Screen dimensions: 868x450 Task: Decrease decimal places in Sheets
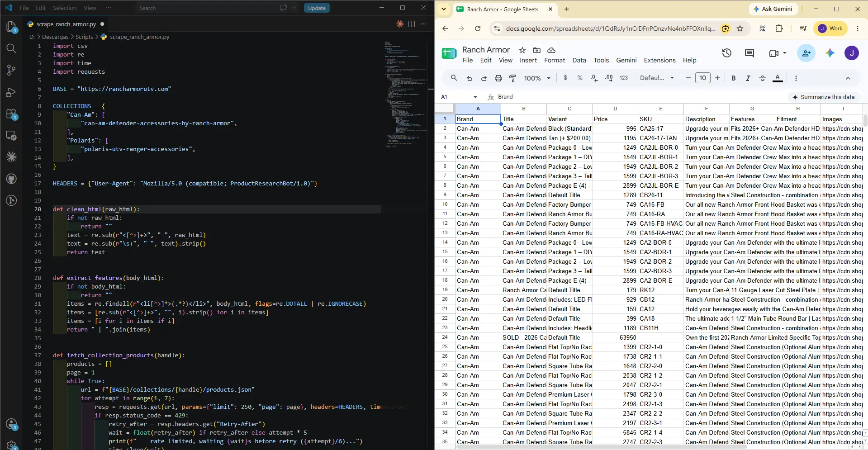(x=594, y=78)
